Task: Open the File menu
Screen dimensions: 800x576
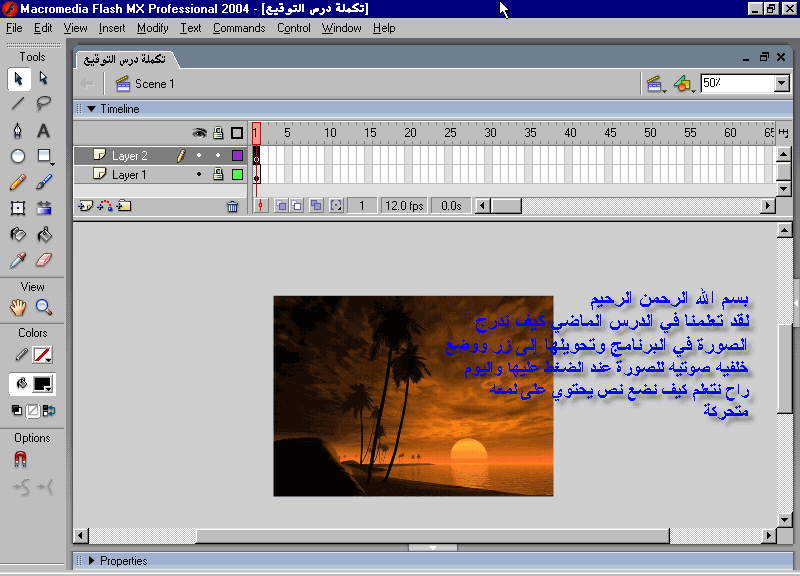Action: (14, 28)
